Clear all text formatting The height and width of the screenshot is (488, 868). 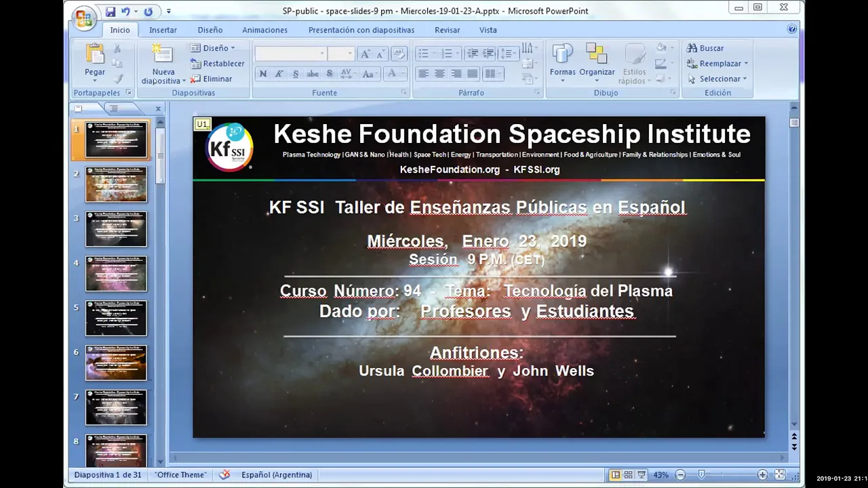point(399,54)
